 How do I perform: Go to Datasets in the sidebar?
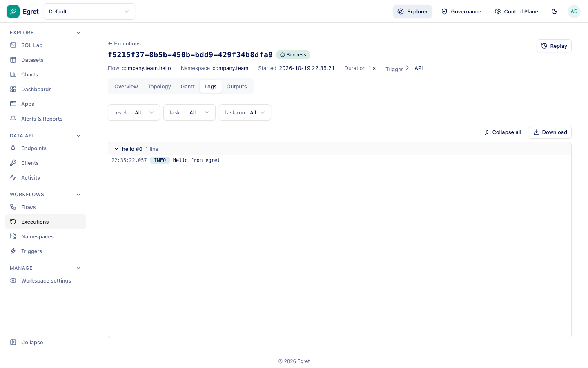pyautogui.click(x=45, y=60)
